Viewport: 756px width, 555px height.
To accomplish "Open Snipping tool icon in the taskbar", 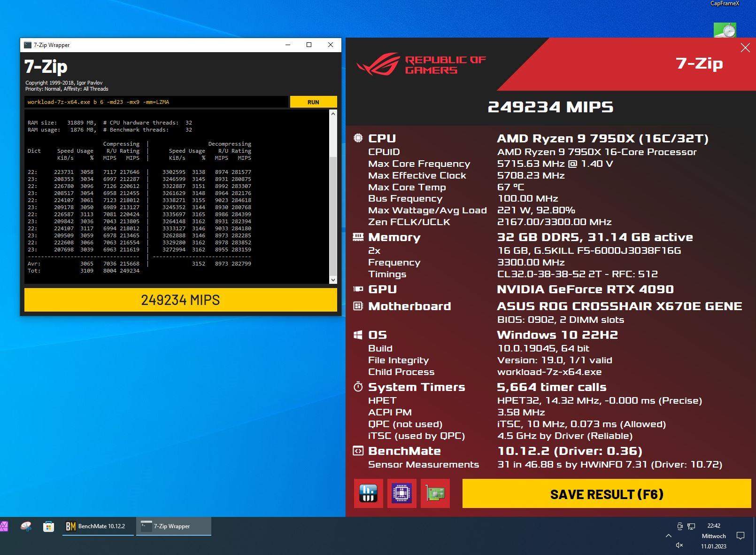I will [26, 526].
